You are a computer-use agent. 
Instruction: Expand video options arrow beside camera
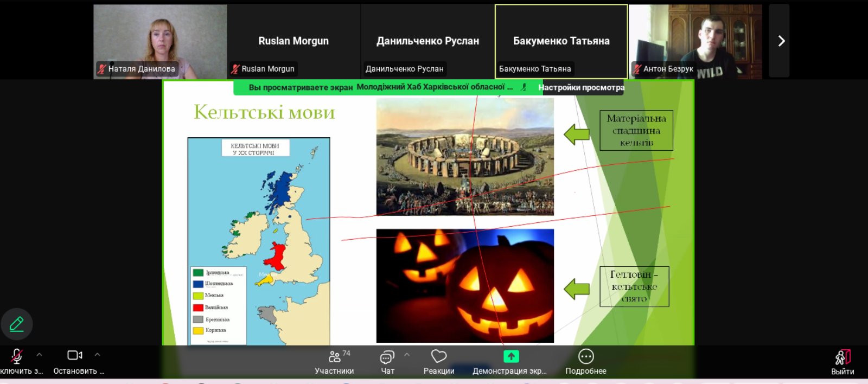97,355
